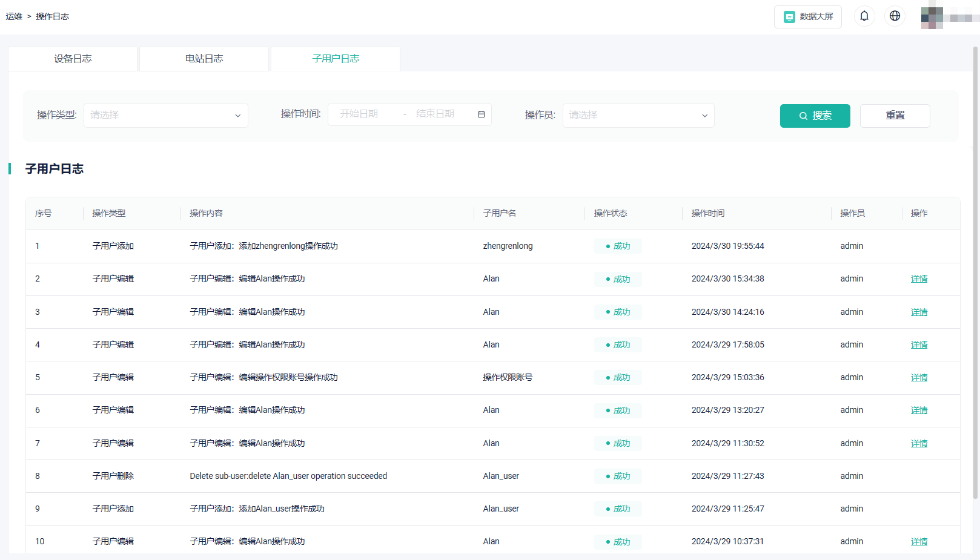Open 详情 link on row 2
Viewport: 980px width, 560px height.
coord(919,278)
